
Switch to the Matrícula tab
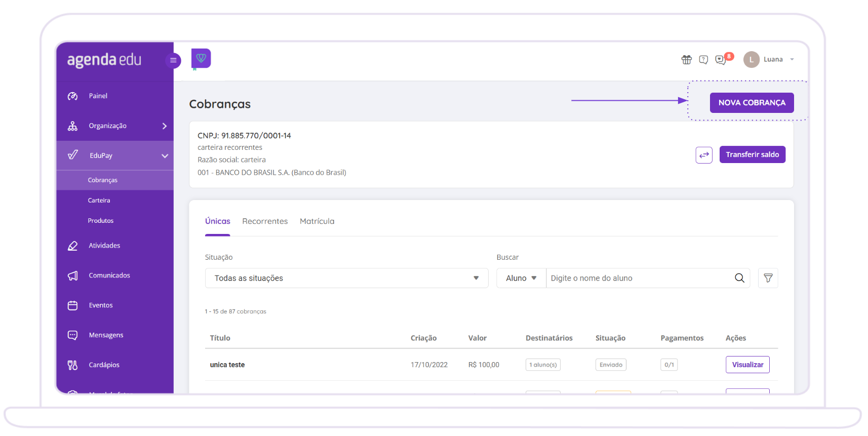point(317,221)
